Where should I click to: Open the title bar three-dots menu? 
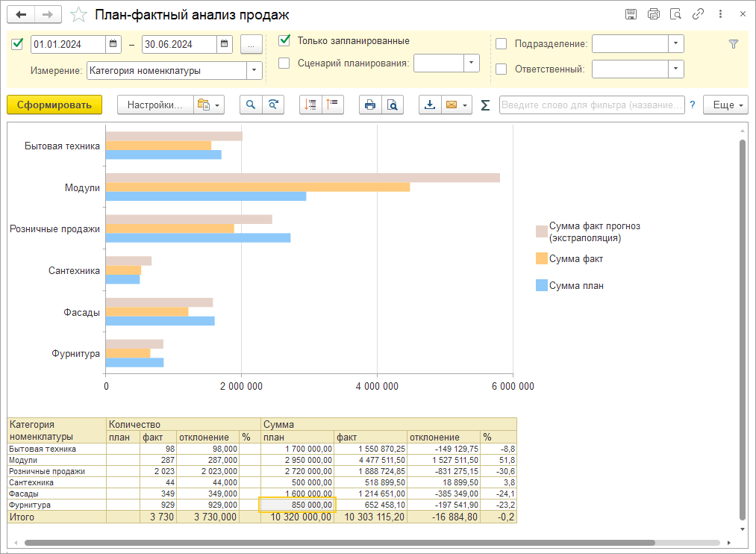720,14
